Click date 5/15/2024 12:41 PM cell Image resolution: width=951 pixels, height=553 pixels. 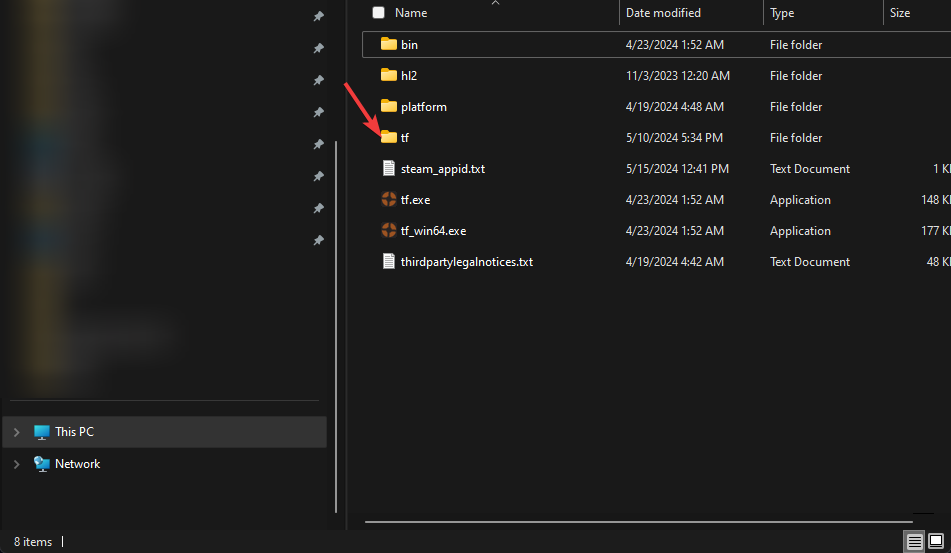(x=677, y=169)
